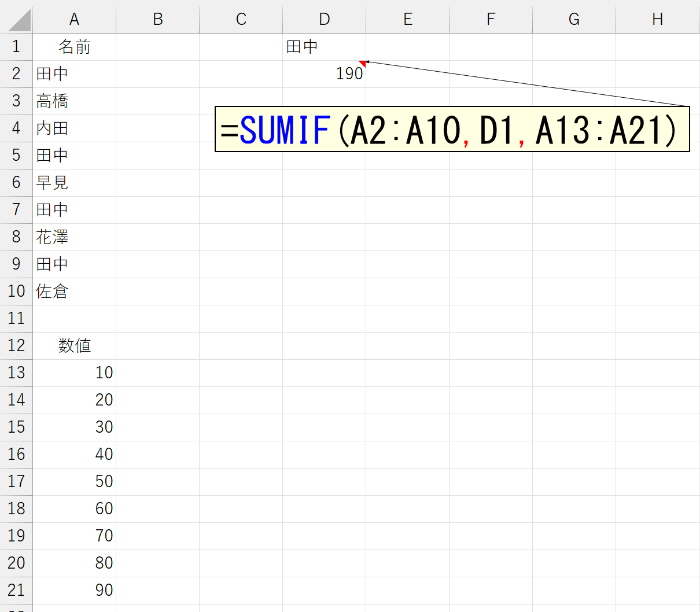Select row 19 header
Screen dimensions: 700x612
click(16, 536)
